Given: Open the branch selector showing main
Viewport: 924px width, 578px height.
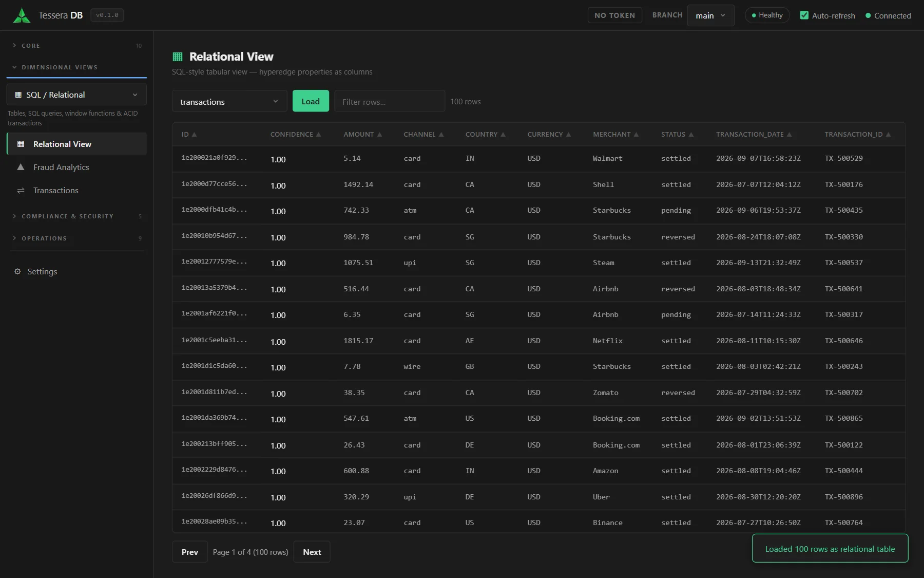Looking at the screenshot, I should point(710,15).
